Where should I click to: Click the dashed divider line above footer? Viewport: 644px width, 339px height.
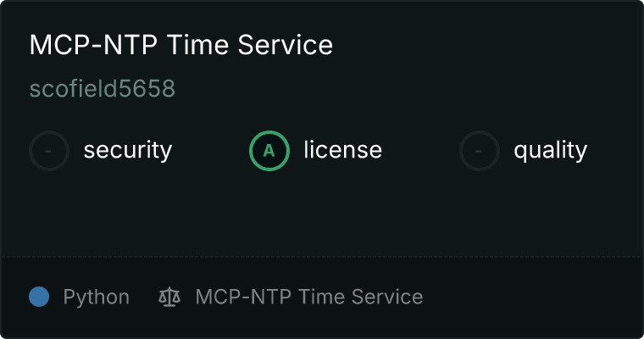pyautogui.click(x=322, y=257)
